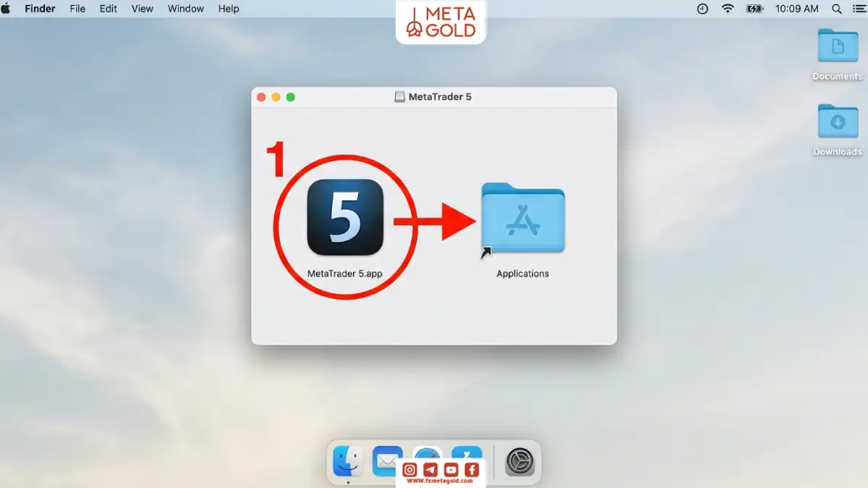
Task: Open the Time Machine menu icon
Action: tap(702, 9)
